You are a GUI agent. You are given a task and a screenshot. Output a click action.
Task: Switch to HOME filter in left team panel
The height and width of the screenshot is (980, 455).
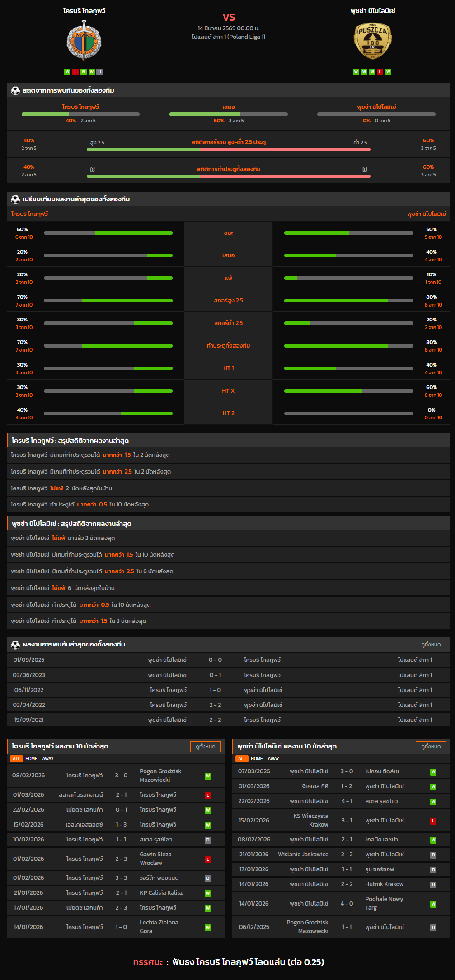click(31, 758)
